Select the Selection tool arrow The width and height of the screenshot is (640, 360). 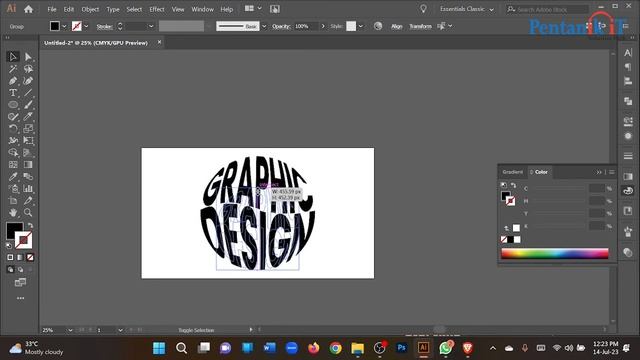13,57
